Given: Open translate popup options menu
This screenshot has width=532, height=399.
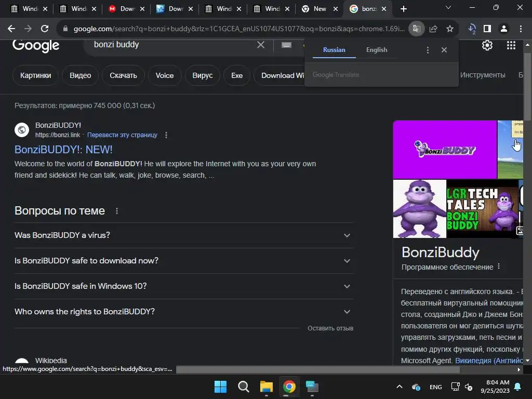Looking at the screenshot, I should (428, 50).
